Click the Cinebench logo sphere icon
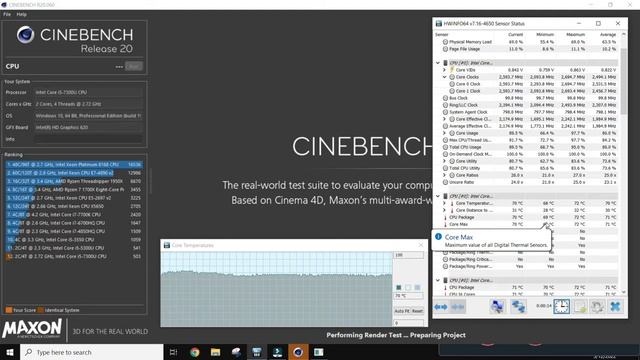640x360 pixels. coord(25,35)
